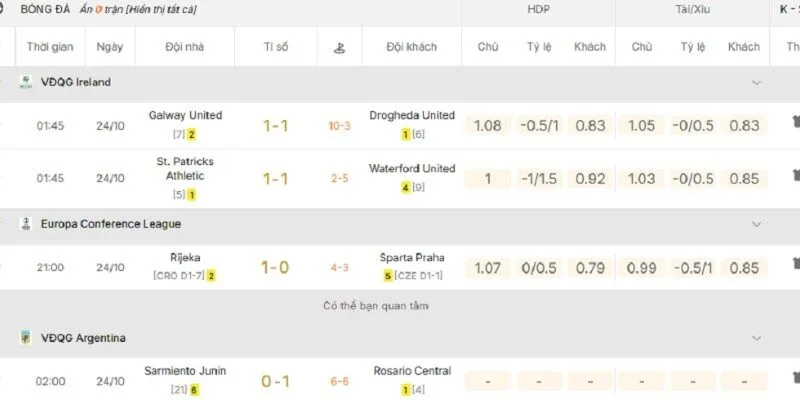Pick the 0.79 away handicap odds for Sparta Praha
Image resolution: width=800 pixels, height=400 pixels.
point(590,267)
